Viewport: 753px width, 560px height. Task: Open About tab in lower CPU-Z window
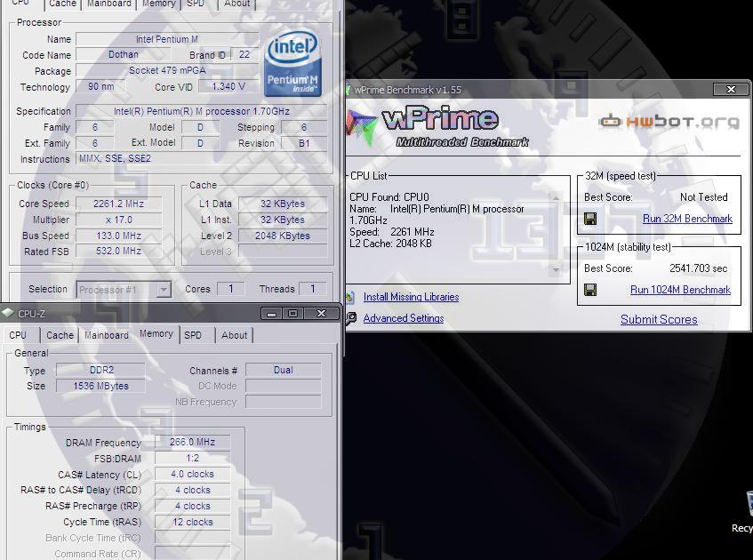(235, 335)
